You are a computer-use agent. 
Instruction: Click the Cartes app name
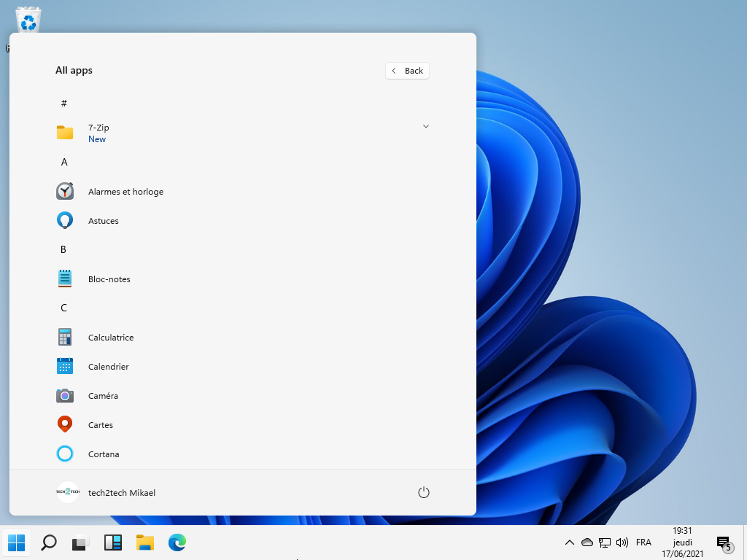[x=101, y=425]
